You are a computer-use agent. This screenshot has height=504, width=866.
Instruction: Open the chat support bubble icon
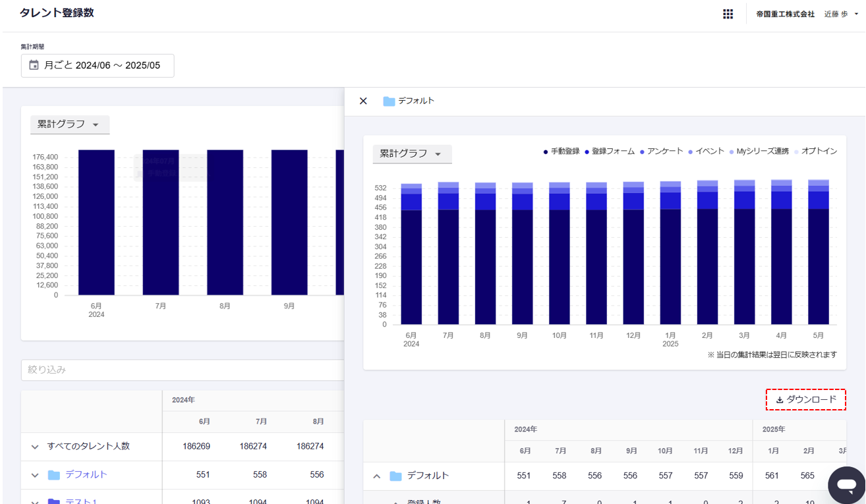pos(846,485)
